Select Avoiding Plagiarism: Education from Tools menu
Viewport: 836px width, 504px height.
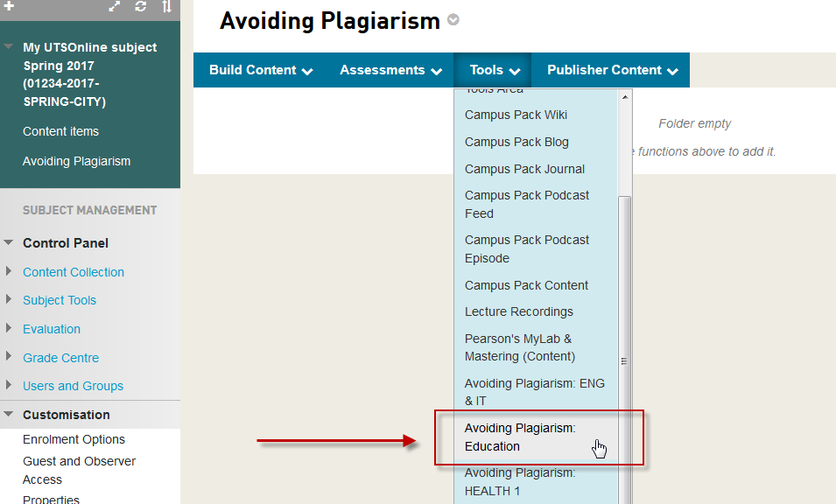click(x=520, y=437)
